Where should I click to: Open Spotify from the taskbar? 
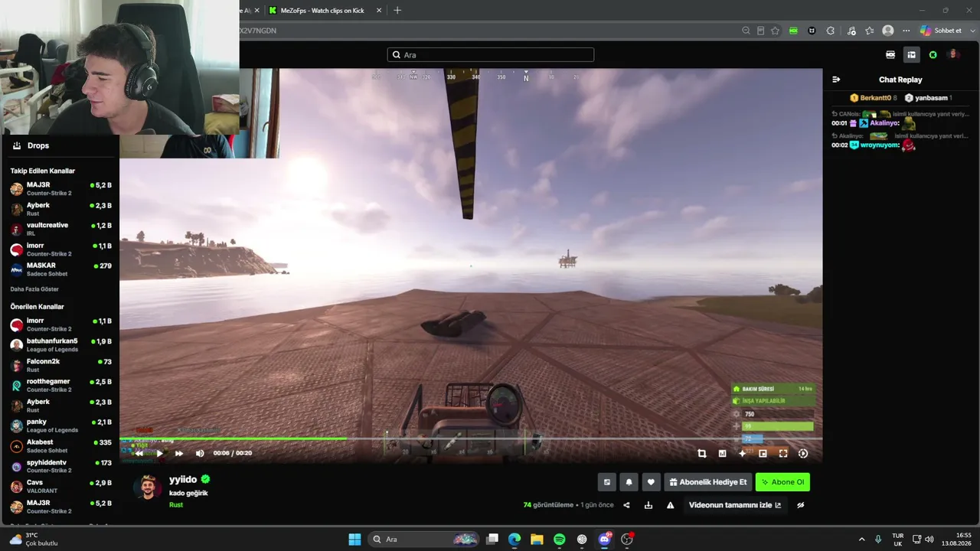(x=560, y=540)
